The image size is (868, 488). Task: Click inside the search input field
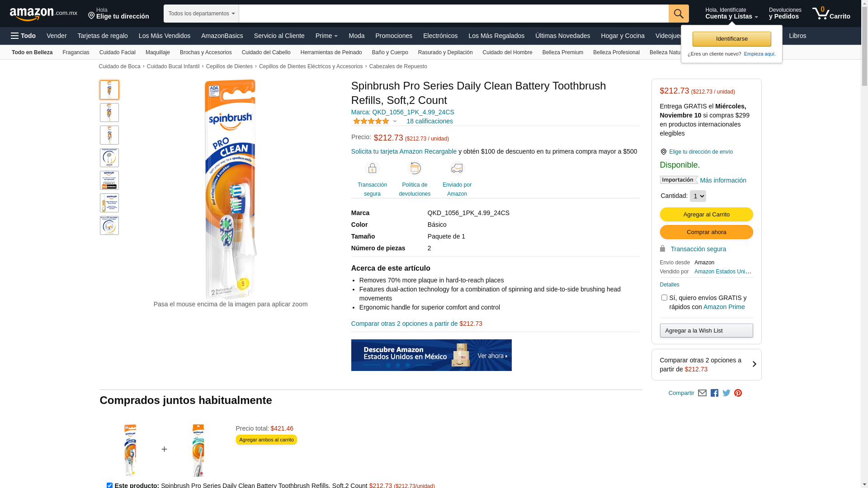point(453,14)
